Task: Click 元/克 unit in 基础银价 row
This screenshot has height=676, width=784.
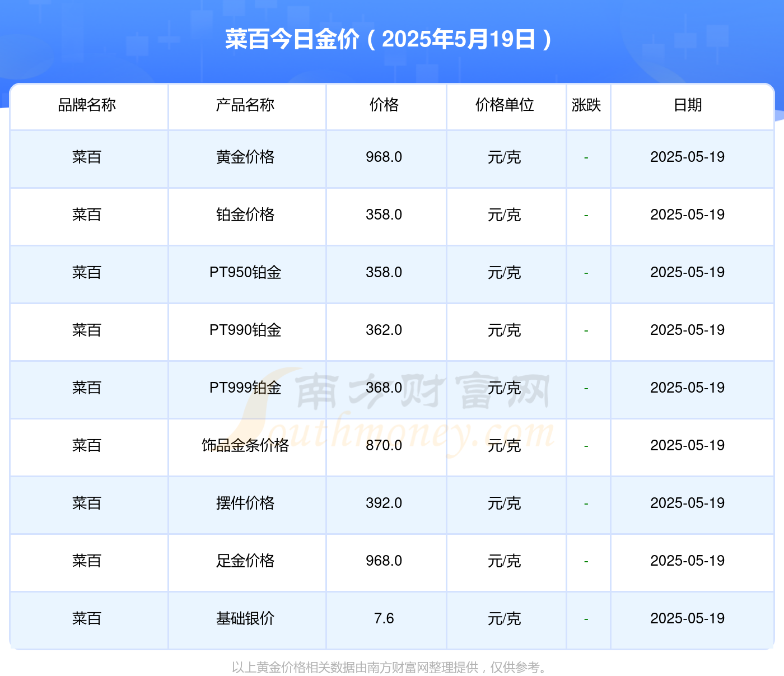Action: coord(505,618)
